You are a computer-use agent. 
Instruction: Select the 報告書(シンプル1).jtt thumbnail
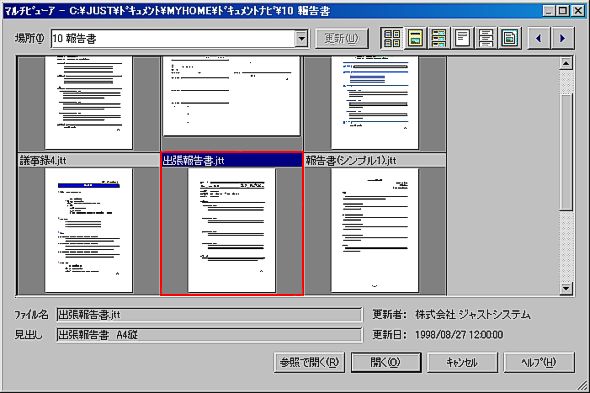click(375, 224)
